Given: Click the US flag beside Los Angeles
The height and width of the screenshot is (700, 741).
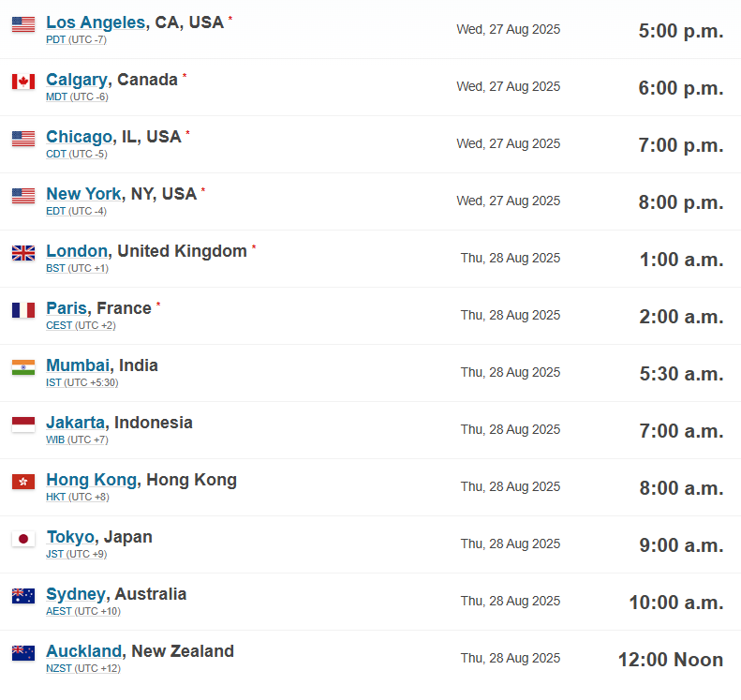Looking at the screenshot, I should point(23,24).
